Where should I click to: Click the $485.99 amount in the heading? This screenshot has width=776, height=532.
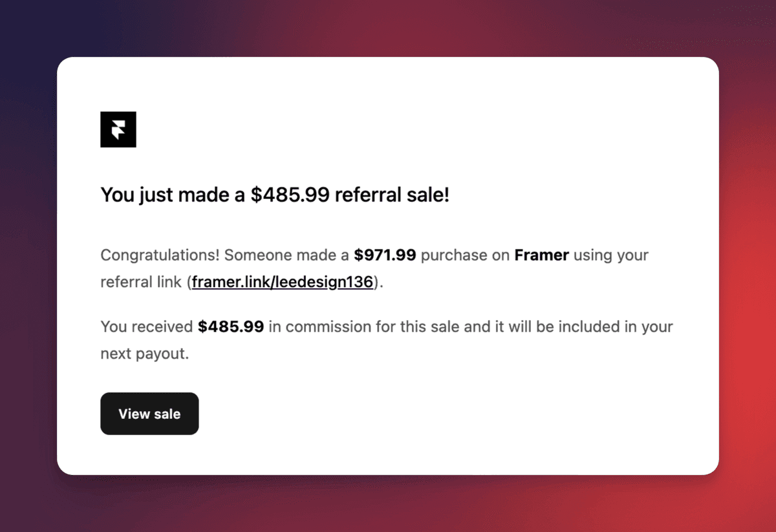(x=290, y=195)
